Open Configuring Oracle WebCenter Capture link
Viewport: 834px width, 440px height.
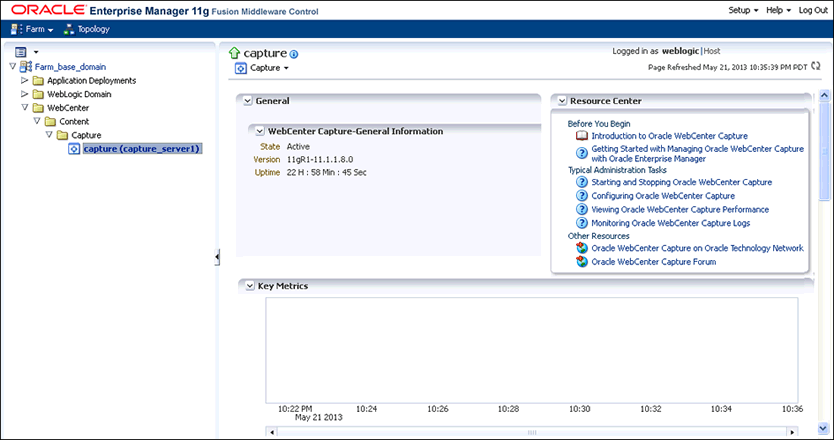663,196
